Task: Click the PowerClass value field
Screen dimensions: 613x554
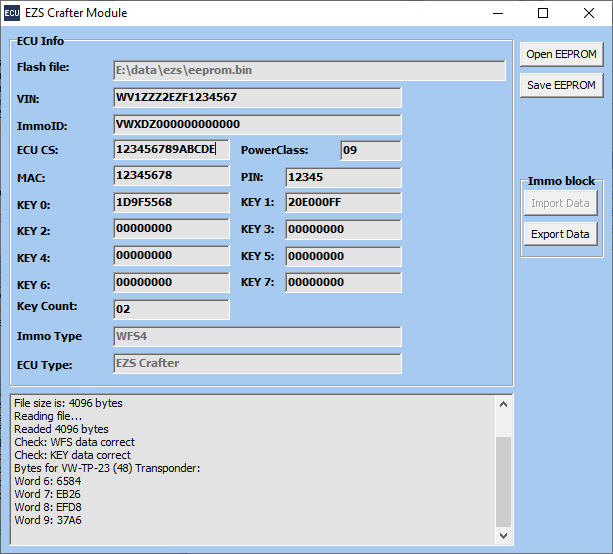Action: [x=370, y=151]
